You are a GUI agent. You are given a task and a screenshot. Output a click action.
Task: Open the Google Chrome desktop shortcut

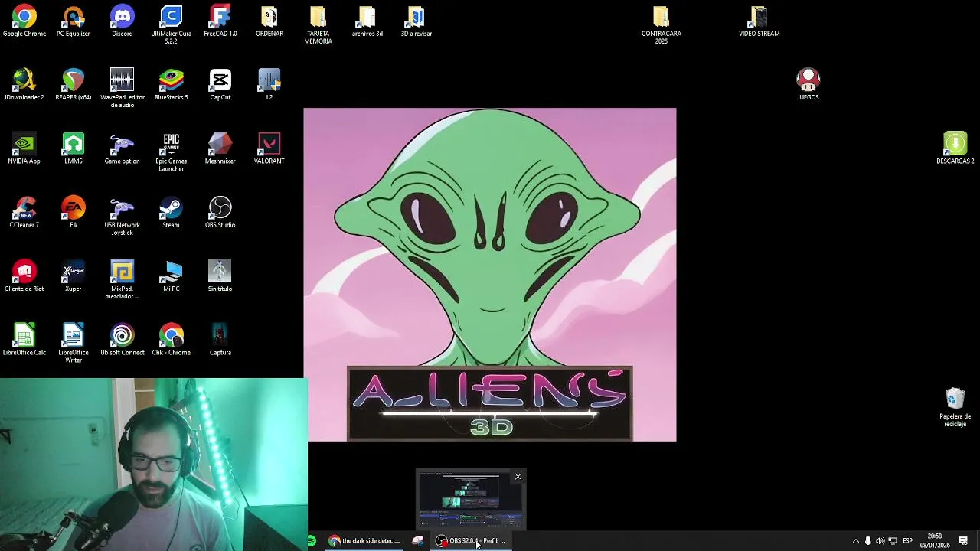(24, 21)
